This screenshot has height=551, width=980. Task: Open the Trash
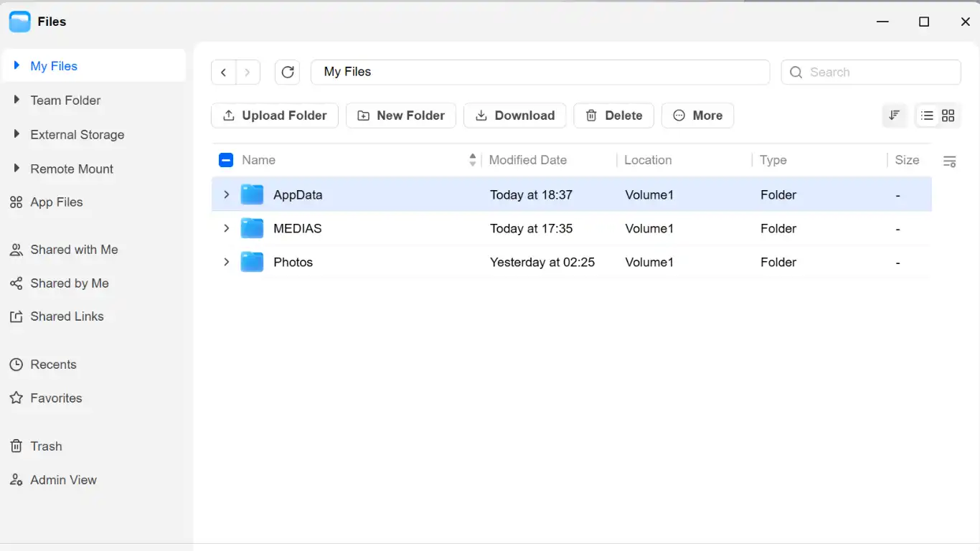point(36,446)
